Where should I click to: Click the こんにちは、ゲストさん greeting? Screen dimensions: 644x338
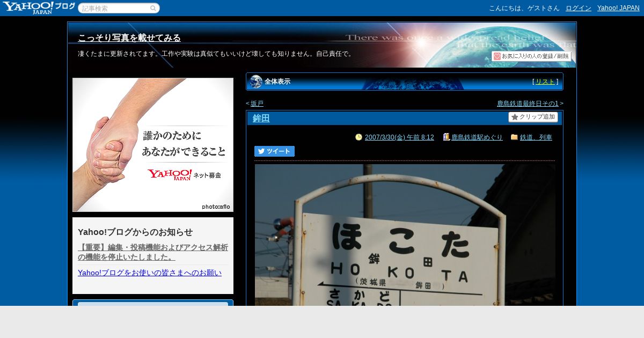[524, 8]
